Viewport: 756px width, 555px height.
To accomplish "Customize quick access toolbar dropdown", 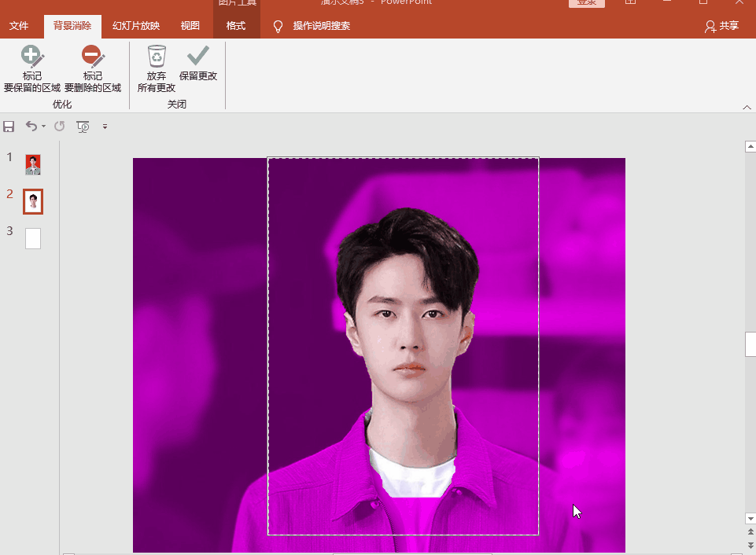I will [x=105, y=127].
